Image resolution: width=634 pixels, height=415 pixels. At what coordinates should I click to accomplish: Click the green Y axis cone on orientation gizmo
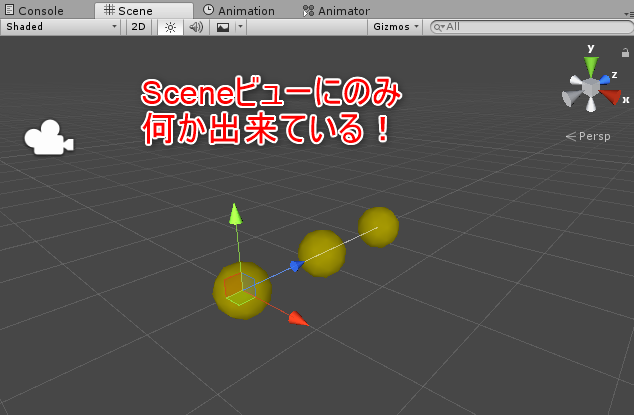point(591,66)
